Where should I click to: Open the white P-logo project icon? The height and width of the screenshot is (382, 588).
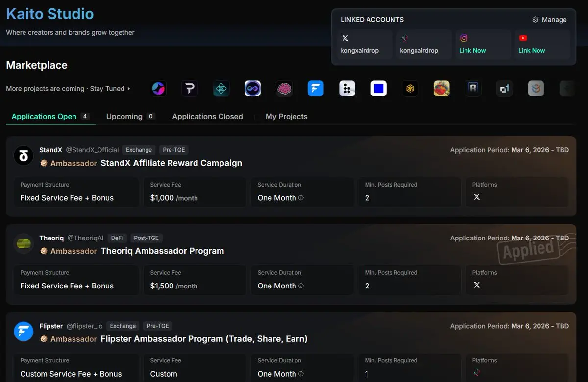[x=190, y=89]
